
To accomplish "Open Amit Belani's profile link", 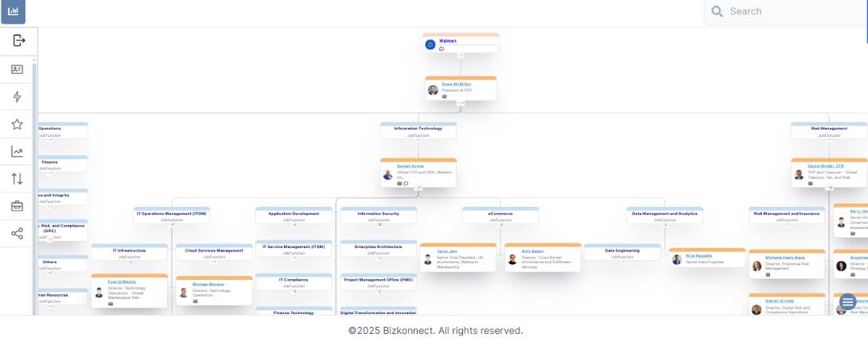I will (x=531, y=251).
